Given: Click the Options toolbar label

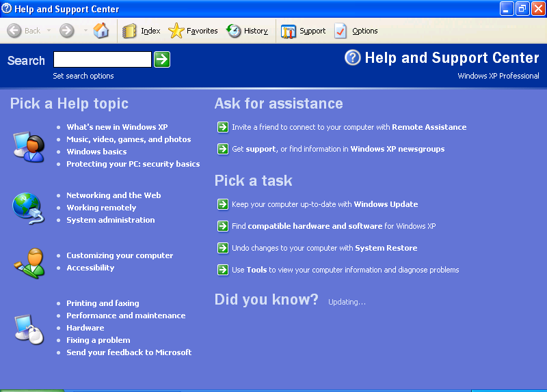Looking at the screenshot, I should pos(365,31).
